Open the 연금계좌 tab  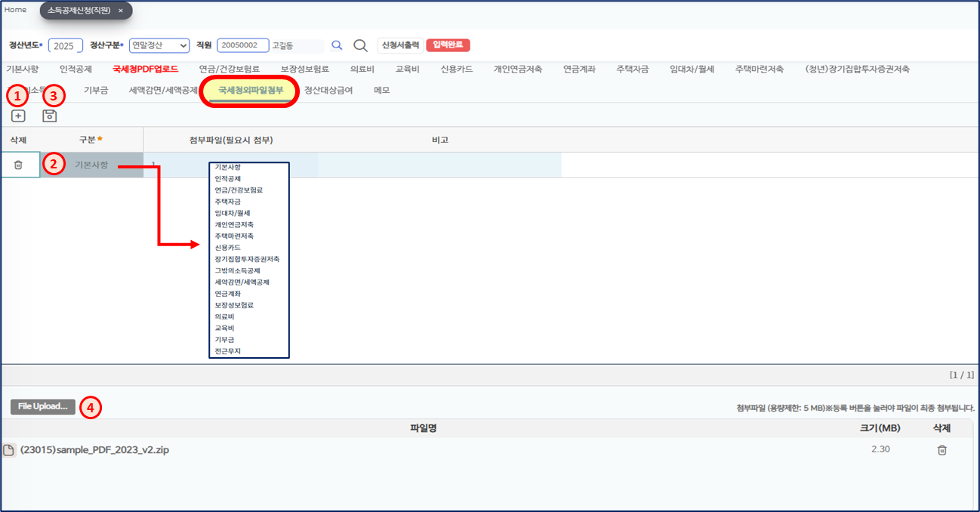[x=579, y=69]
